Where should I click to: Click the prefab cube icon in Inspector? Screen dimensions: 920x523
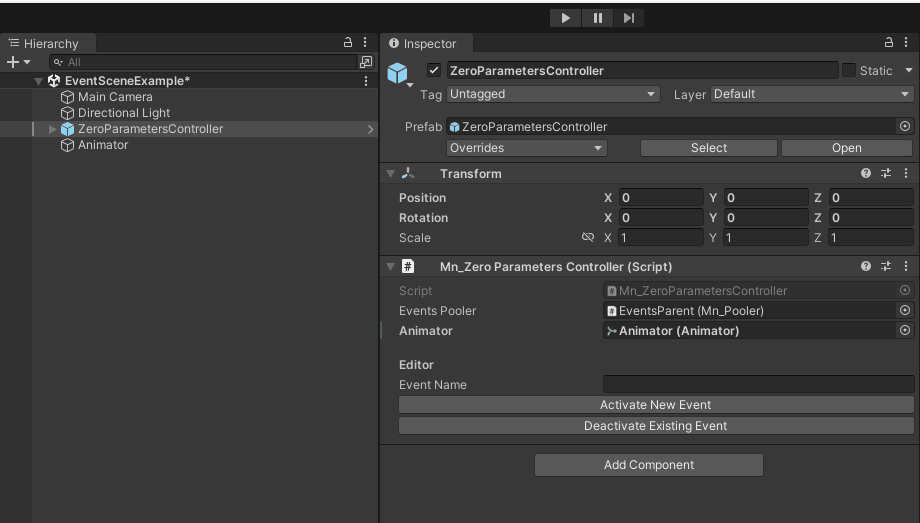(398, 73)
